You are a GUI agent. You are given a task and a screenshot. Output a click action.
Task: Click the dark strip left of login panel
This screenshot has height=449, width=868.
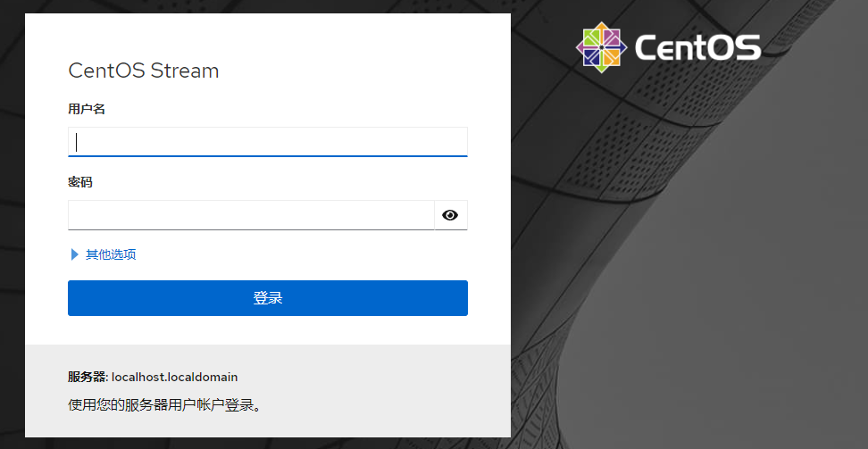point(12,223)
